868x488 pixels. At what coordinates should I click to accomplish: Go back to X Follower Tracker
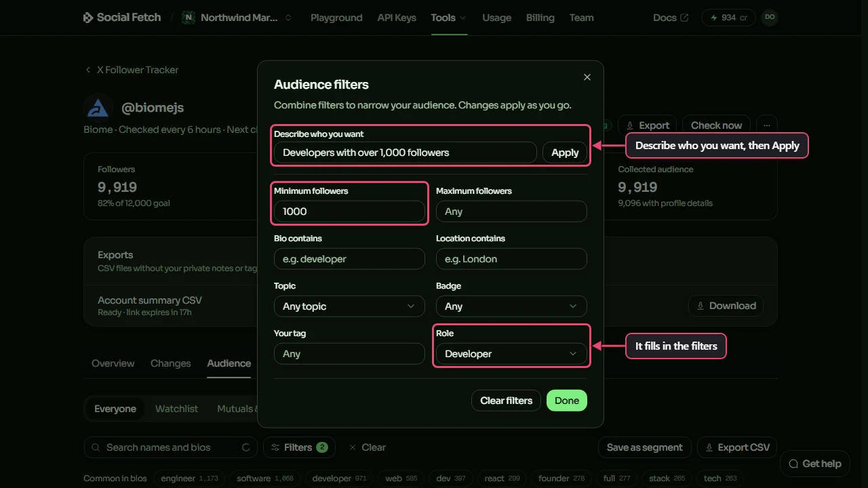132,70
